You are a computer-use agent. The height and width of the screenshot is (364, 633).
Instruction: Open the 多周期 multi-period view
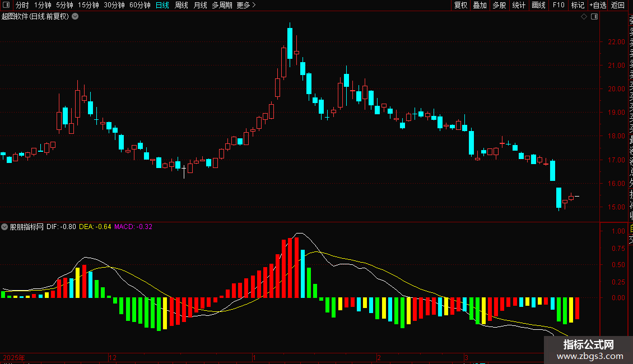tap(222, 5)
